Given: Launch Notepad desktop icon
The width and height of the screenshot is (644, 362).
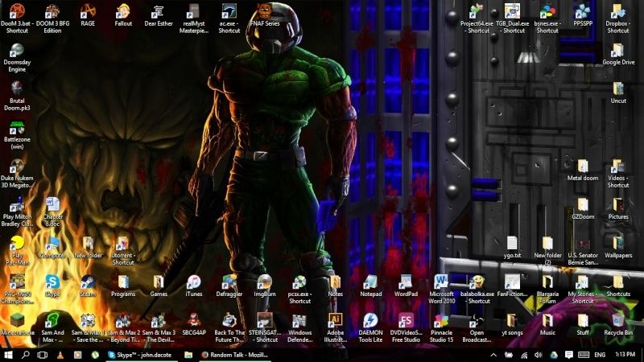Looking at the screenshot, I should [x=370, y=282].
